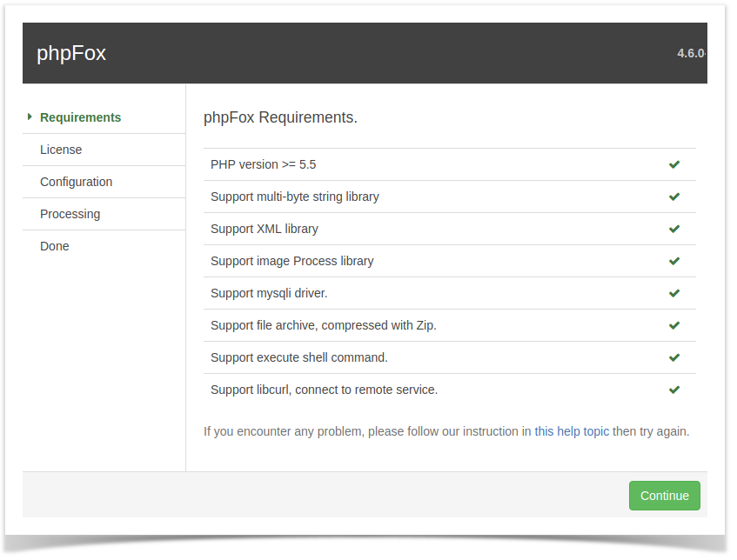Click the checkmark for Support mysqli driver
Image resolution: width=737 pixels, height=560 pixels.
pos(674,293)
